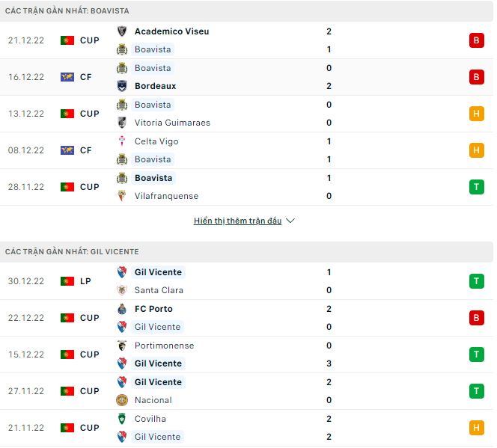
Task: Click the chevron arrow beside 'Hiển thị thêm trận đấu'
Action: click(x=290, y=221)
